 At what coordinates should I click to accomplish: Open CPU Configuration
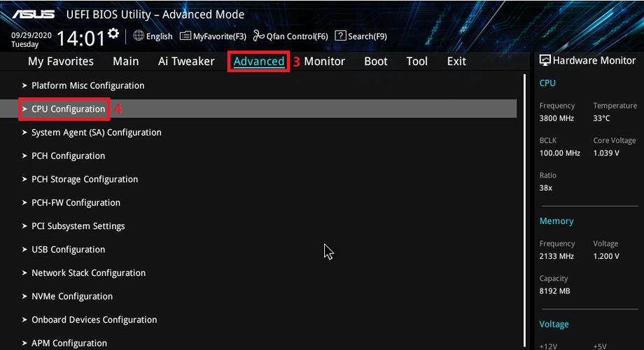click(x=68, y=109)
